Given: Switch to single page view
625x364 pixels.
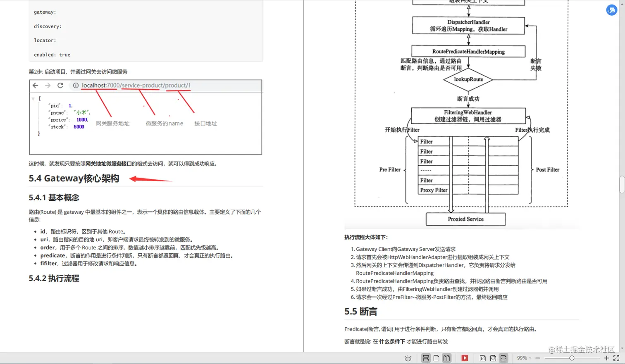Looking at the screenshot, I should [436, 358].
